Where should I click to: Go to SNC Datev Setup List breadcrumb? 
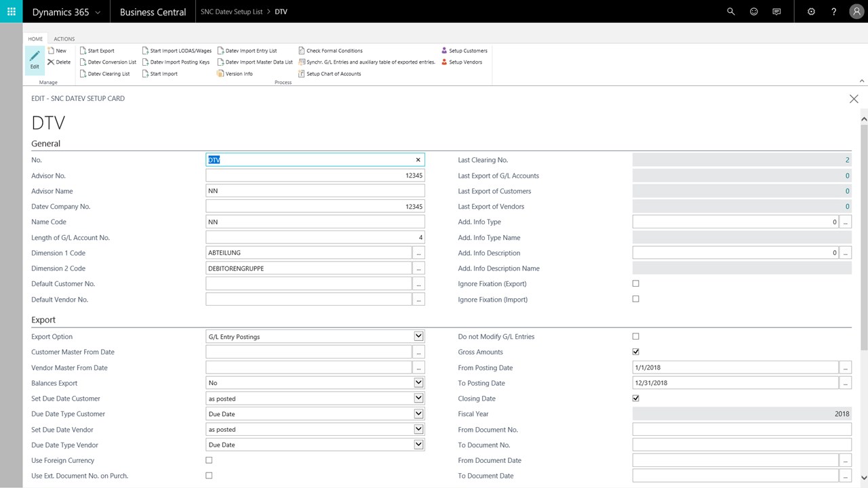click(x=231, y=12)
